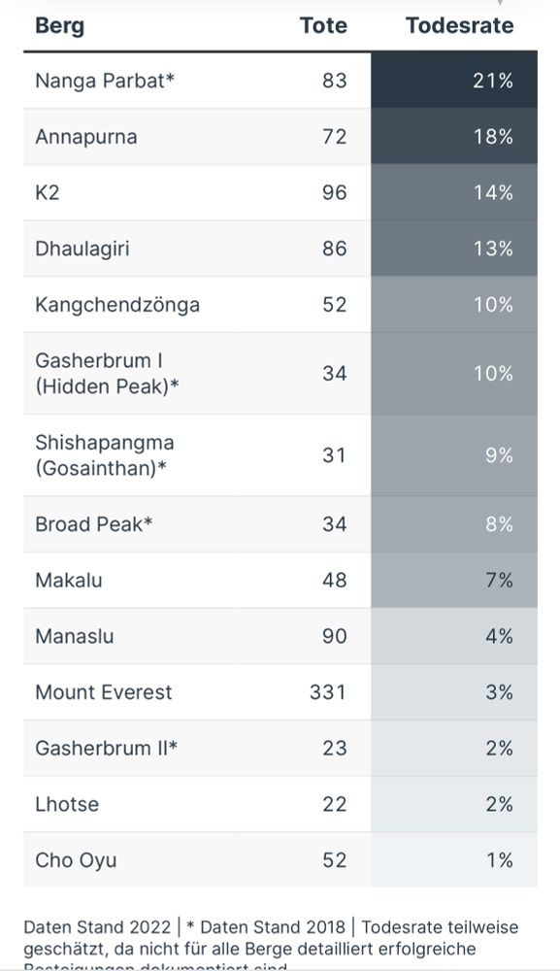
Task: Select the Dhaulagiri row name
Action: [82, 249]
